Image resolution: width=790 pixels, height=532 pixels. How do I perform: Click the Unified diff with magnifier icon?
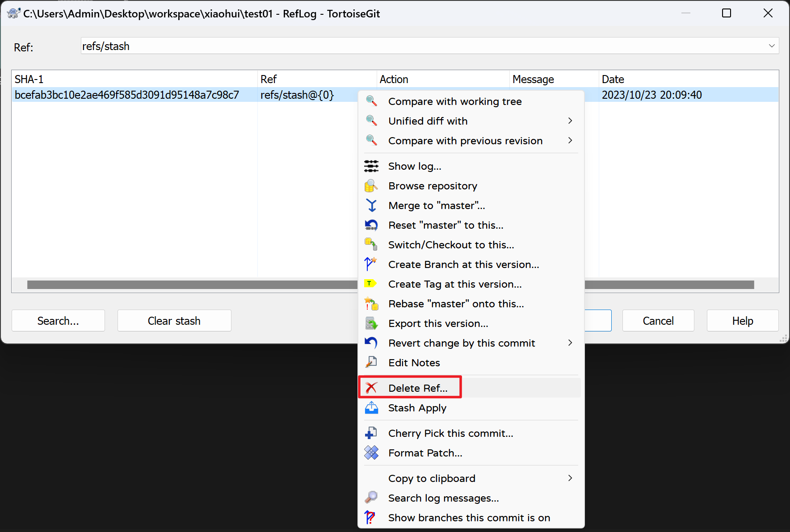pos(371,121)
